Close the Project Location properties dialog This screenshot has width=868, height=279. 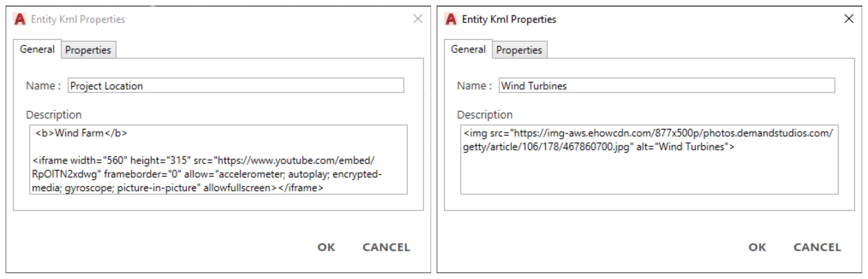418,19
